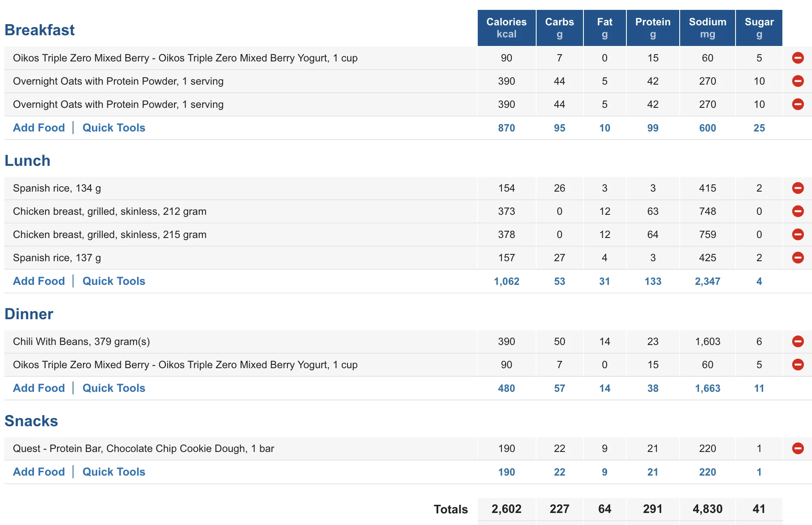Open Chili With Beans food entry
The width and height of the screenshot is (812, 525).
point(81,342)
